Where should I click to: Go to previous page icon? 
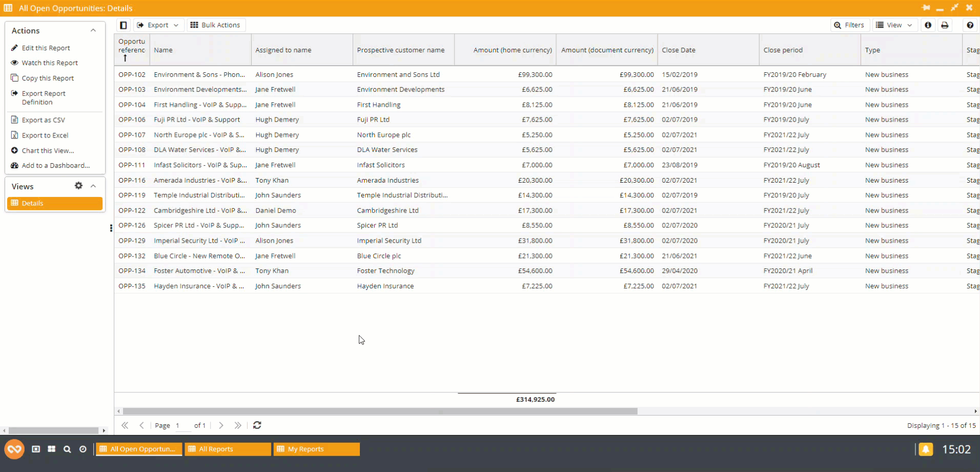142,425
